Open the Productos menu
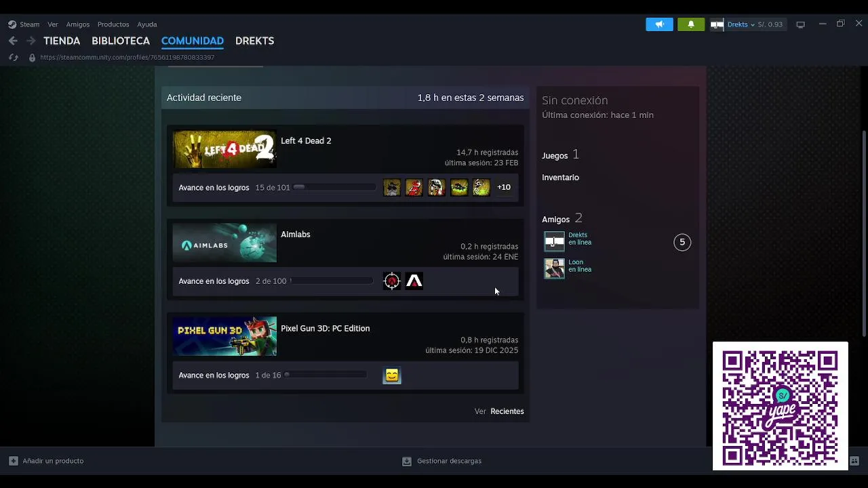The image size is (868, 488). click(113, 24)
